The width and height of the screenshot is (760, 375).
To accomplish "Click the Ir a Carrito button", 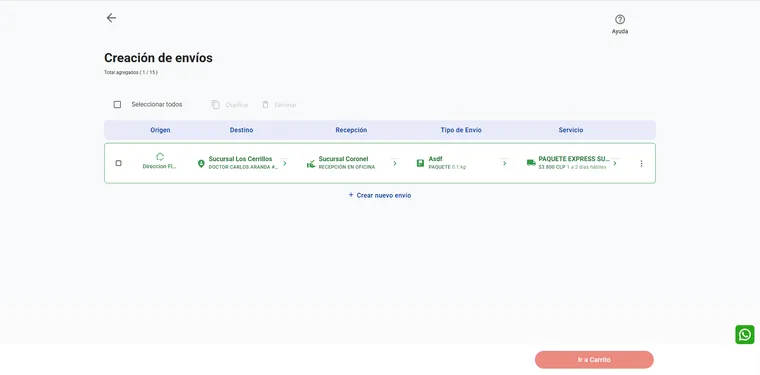I will pos(594,360).
